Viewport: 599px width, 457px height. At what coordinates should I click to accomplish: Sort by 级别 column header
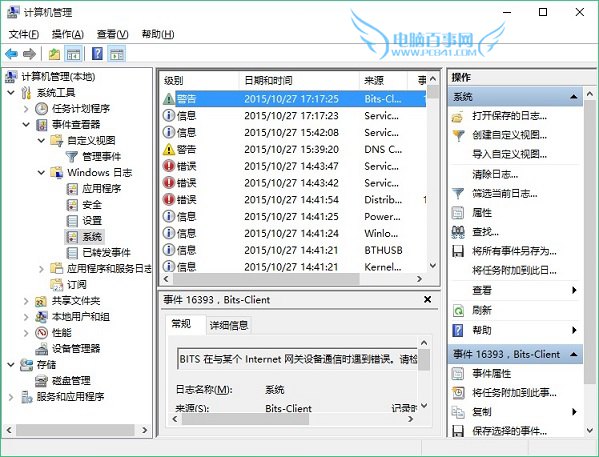(200, 80)
